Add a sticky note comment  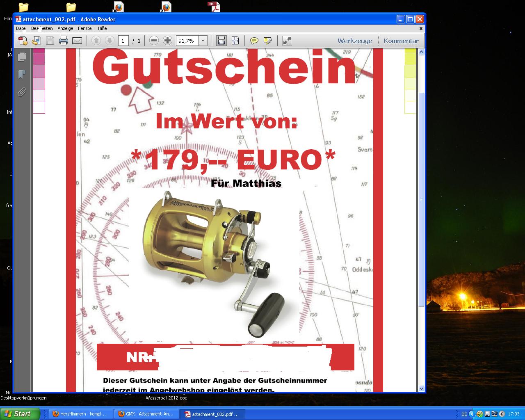(x=254, y=41)
